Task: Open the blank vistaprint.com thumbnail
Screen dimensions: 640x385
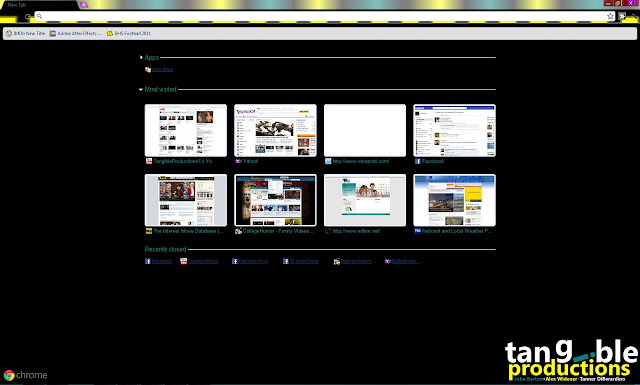Action: [x=365, y=130]
